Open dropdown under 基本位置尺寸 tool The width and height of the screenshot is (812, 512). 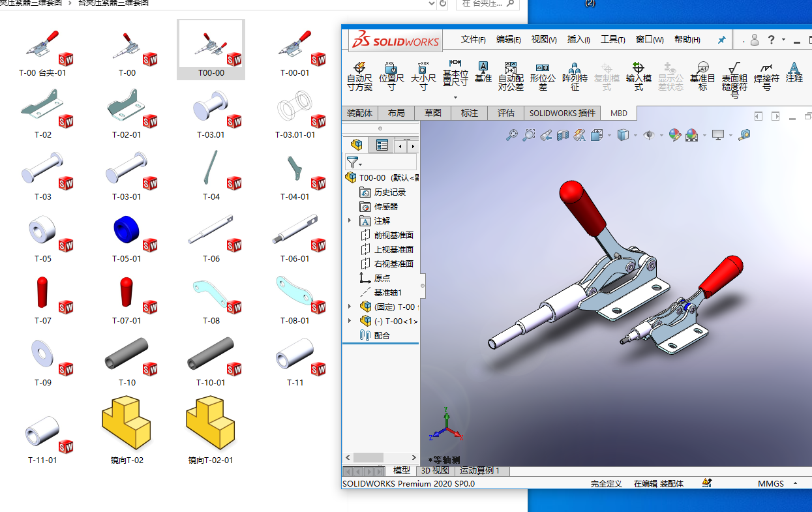coord(455,97)
